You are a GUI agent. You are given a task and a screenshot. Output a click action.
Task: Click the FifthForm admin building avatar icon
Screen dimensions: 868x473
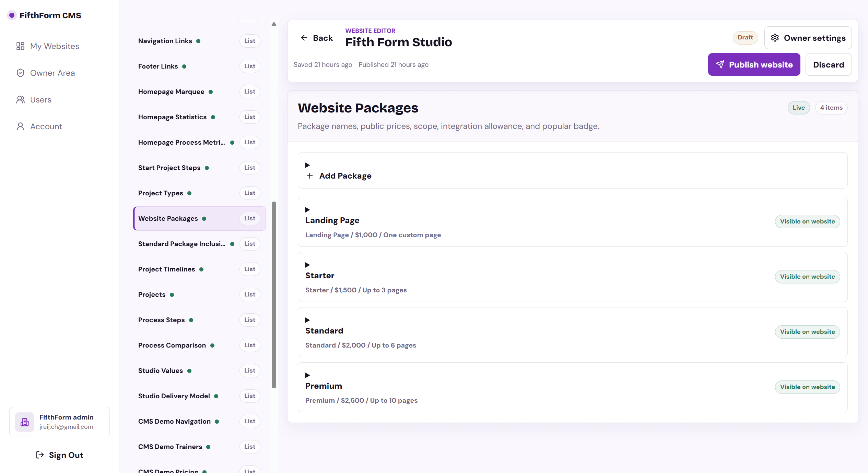[x=24, y=422]
